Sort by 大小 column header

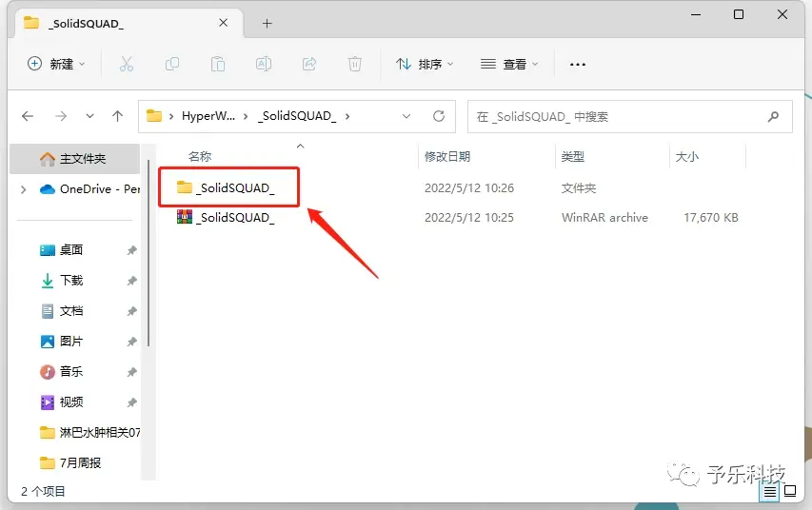[x=687, y=156]
